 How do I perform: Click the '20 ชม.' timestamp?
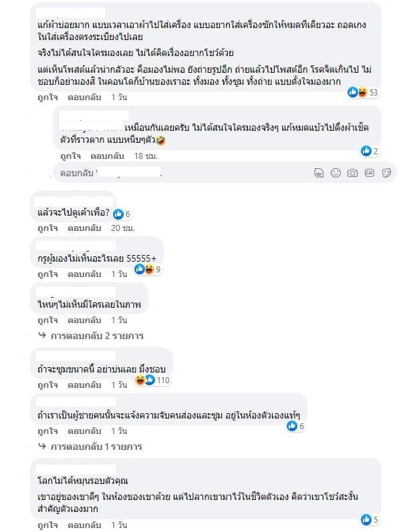[x=124, y=228]
